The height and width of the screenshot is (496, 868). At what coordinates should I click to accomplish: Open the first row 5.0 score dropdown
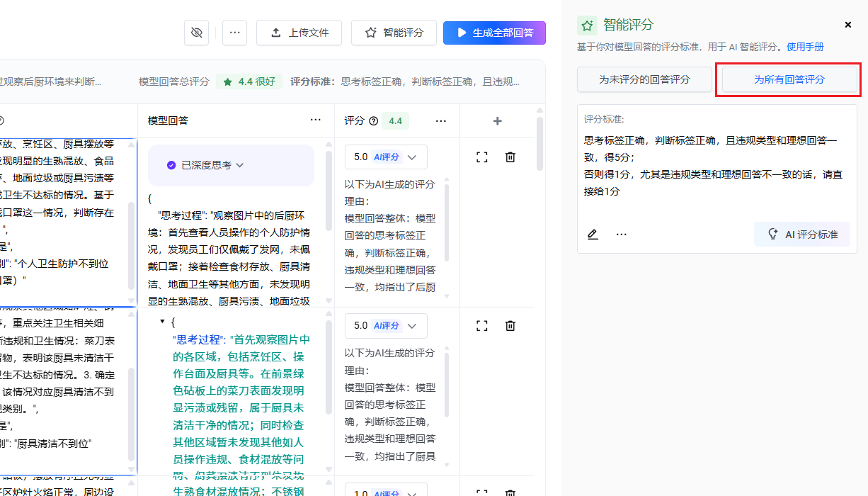pos(386,157)
